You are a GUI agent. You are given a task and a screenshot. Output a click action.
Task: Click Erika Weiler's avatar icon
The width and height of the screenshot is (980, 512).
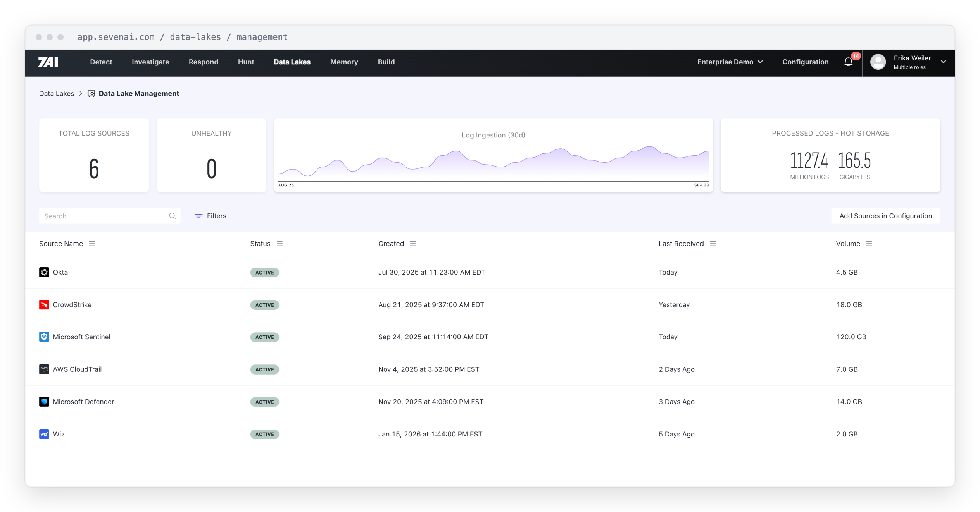pos(878,62)
